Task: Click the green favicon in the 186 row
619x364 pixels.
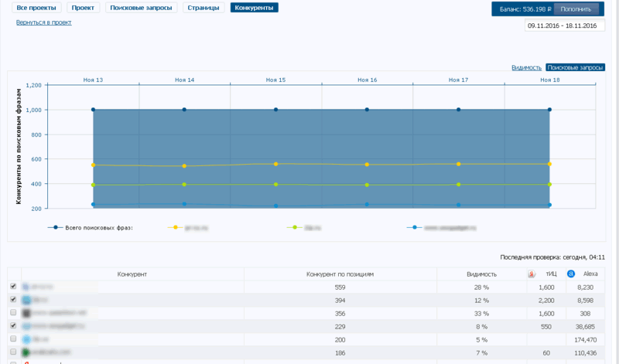Action: 26,352
